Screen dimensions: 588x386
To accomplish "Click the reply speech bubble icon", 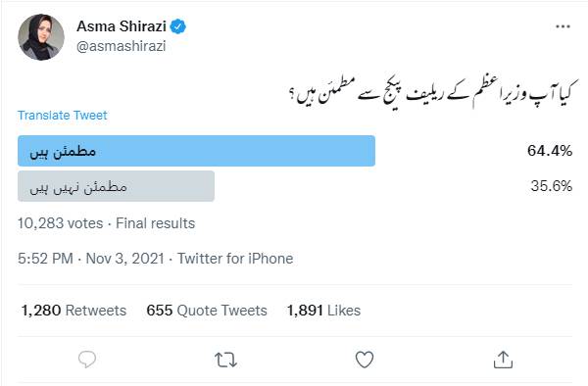I will pyautogui.click(x=87, y=360).
